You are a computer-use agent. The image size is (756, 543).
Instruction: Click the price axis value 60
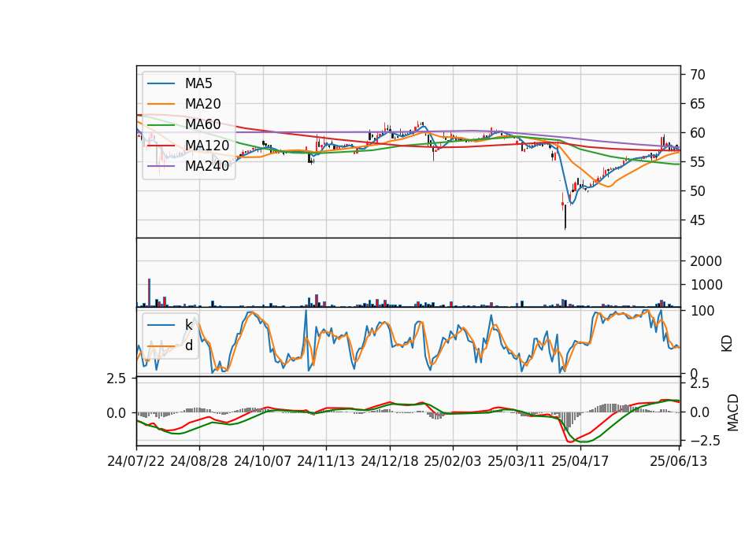coord(697,132)
